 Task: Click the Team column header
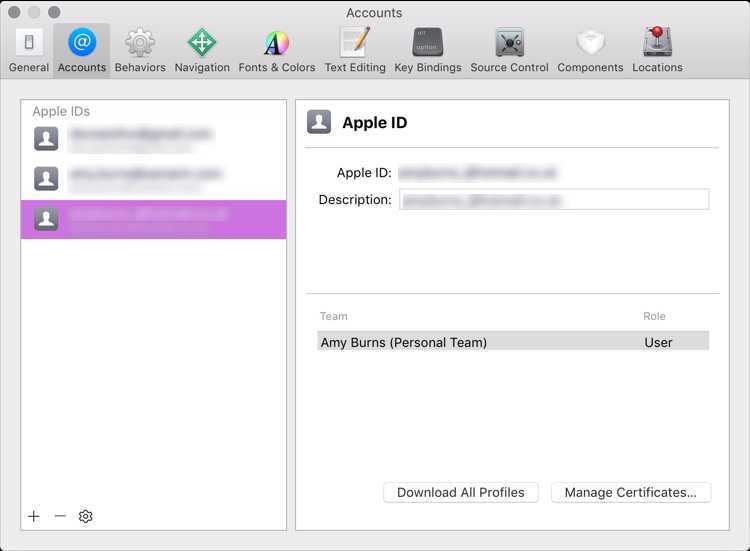333,316
